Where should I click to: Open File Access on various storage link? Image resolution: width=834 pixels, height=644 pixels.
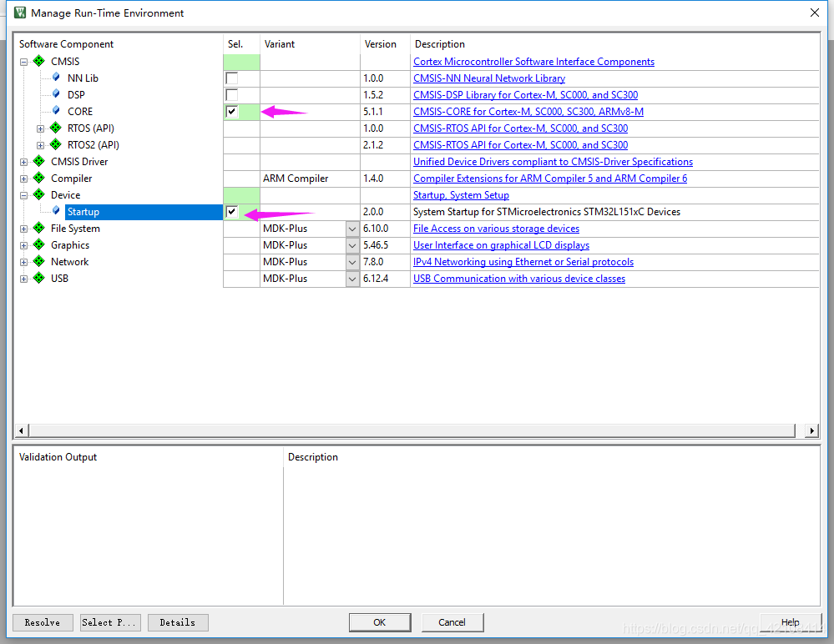pos(496,229)
